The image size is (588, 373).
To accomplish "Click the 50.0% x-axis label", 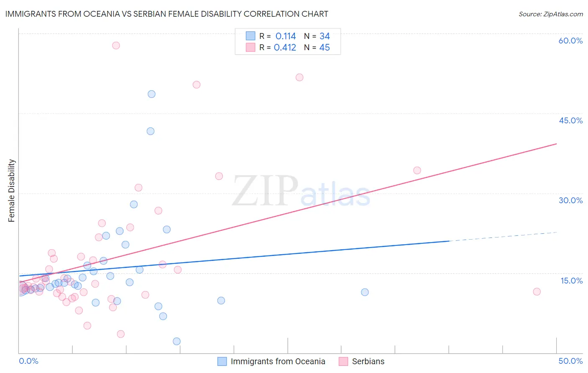I will [x=570, y=361].
